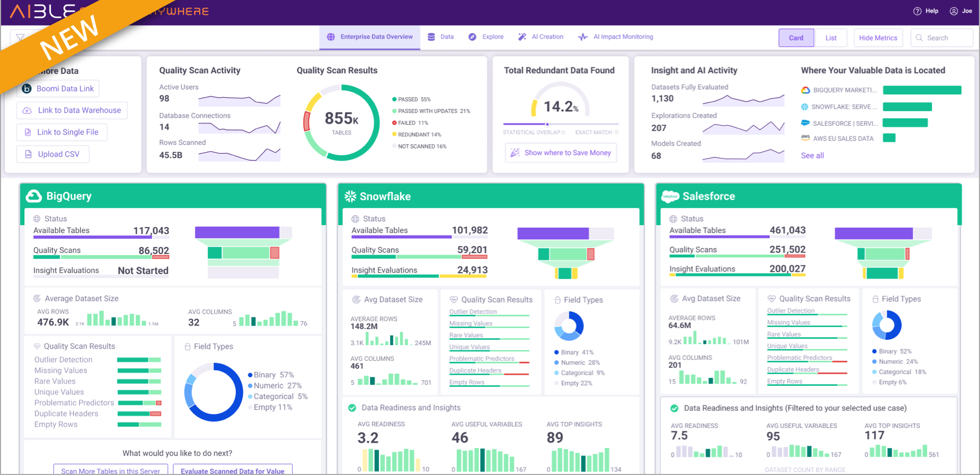Click BigQuery Quality Scan Results icon

click(x=37, y=347)
